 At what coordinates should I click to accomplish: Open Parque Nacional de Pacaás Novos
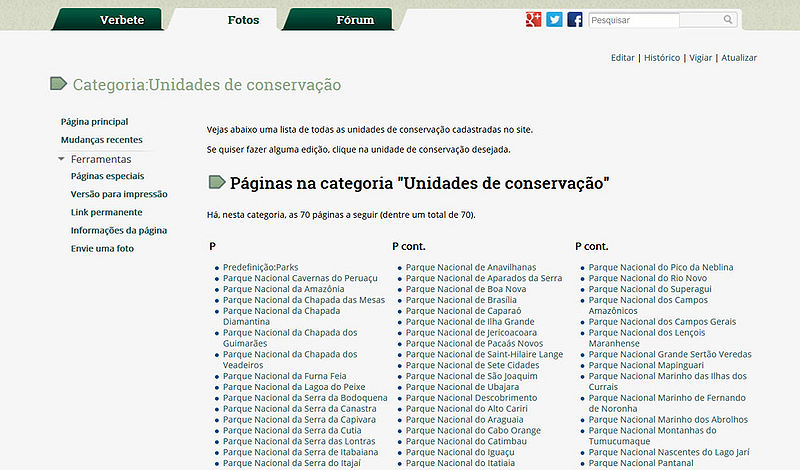click(x=474, y=343)
